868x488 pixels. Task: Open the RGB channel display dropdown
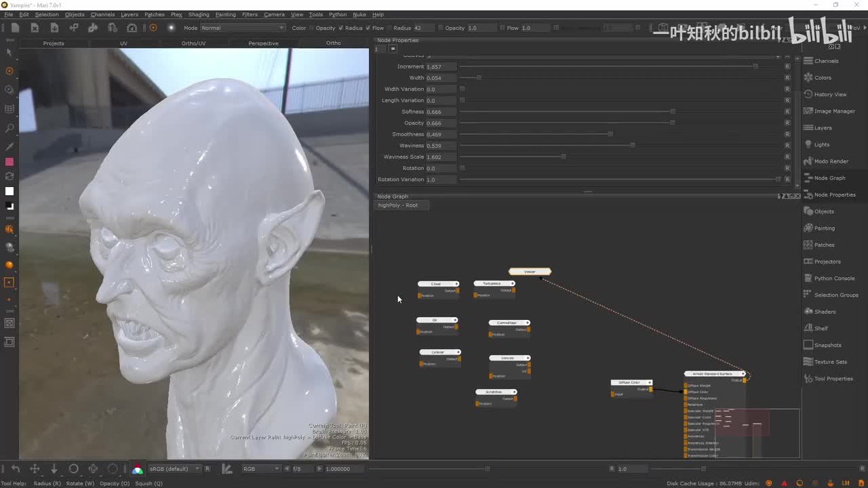coord(261,469)
